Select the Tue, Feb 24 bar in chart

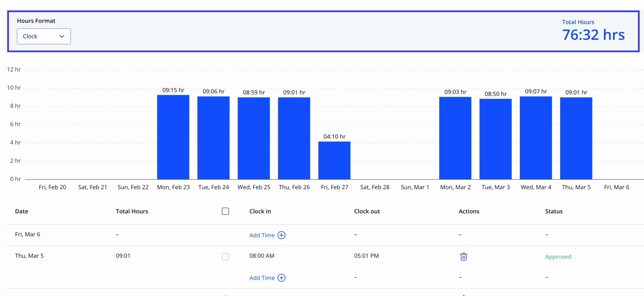point(214,138)
